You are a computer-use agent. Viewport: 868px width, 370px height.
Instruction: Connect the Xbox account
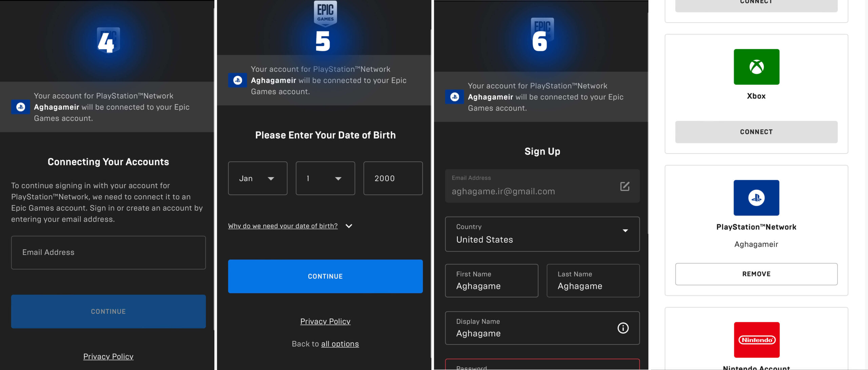click(756, 132)
